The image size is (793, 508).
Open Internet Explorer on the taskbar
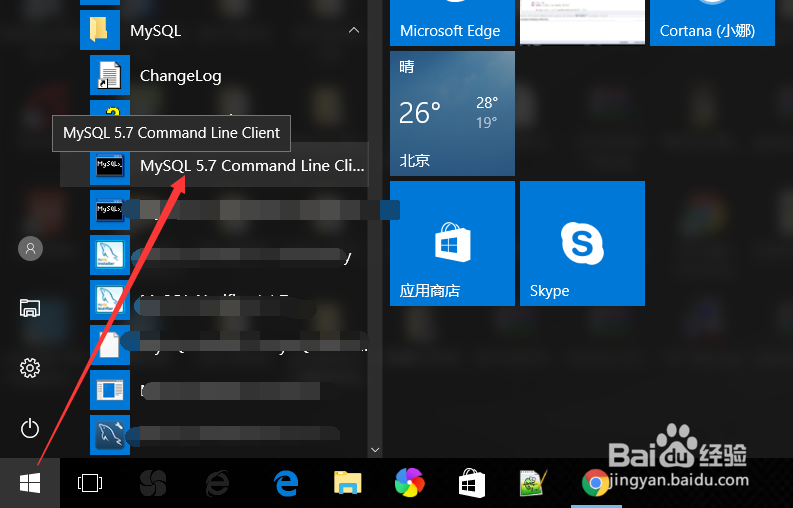click(217, 483)
